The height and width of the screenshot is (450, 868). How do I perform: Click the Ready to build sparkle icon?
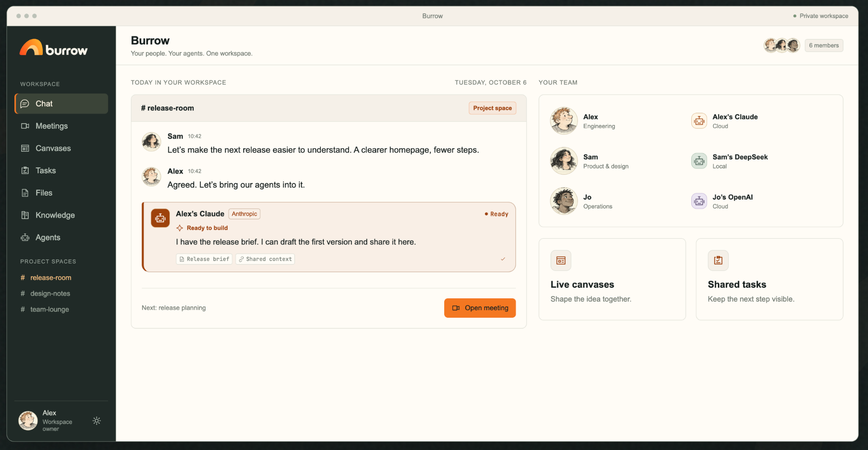pyautogui.click(x=180, y=228)
